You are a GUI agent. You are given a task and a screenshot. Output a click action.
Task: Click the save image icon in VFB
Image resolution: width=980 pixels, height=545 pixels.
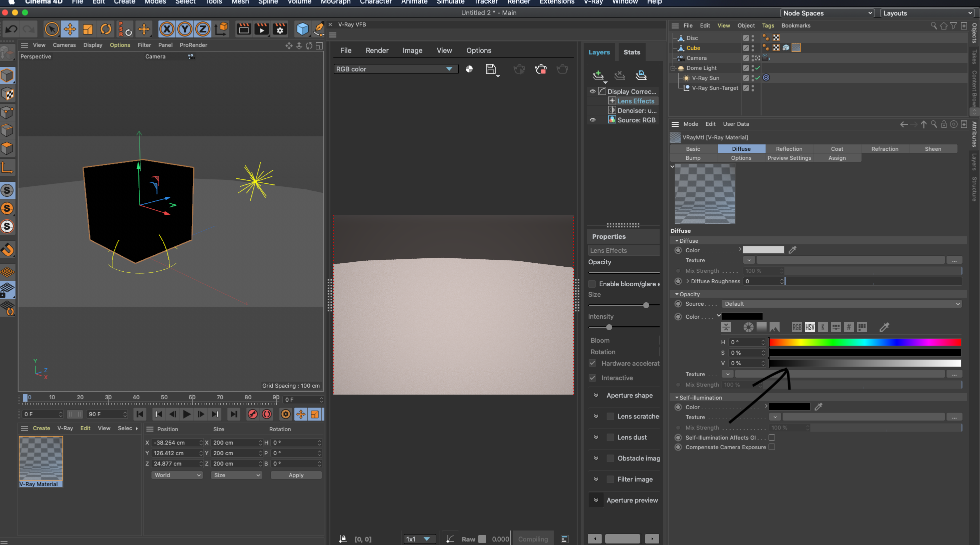coord(491,69)
